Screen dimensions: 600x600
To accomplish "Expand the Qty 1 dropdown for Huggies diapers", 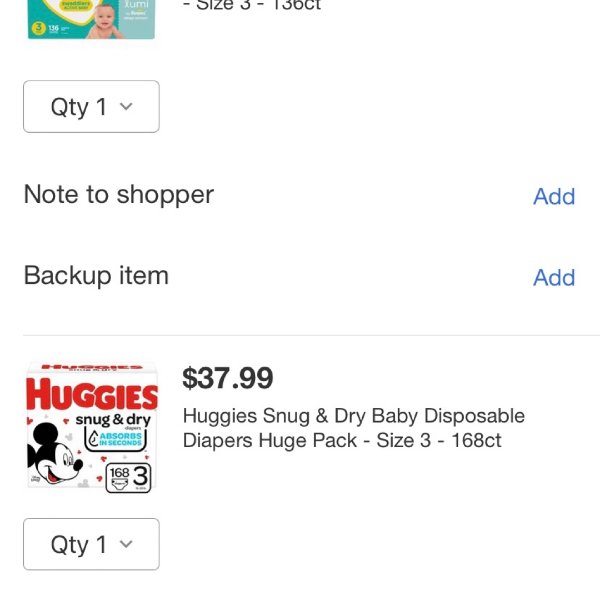I will (91, 544).
